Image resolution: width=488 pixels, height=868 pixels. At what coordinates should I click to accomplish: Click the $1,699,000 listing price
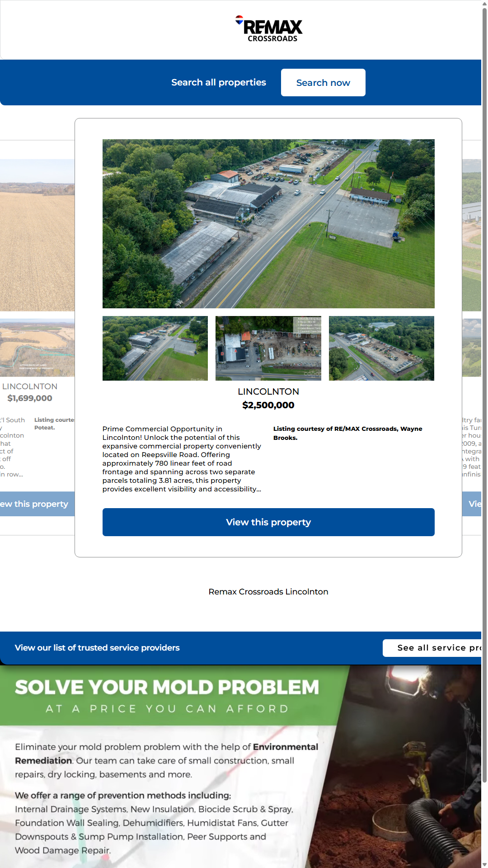tap(30, 398)
